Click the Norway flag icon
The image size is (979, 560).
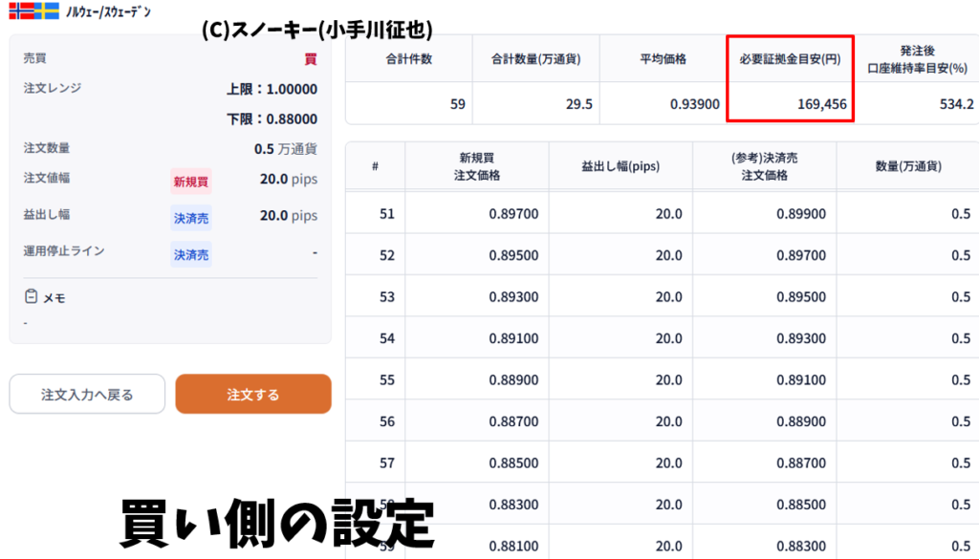pos(21,11)
